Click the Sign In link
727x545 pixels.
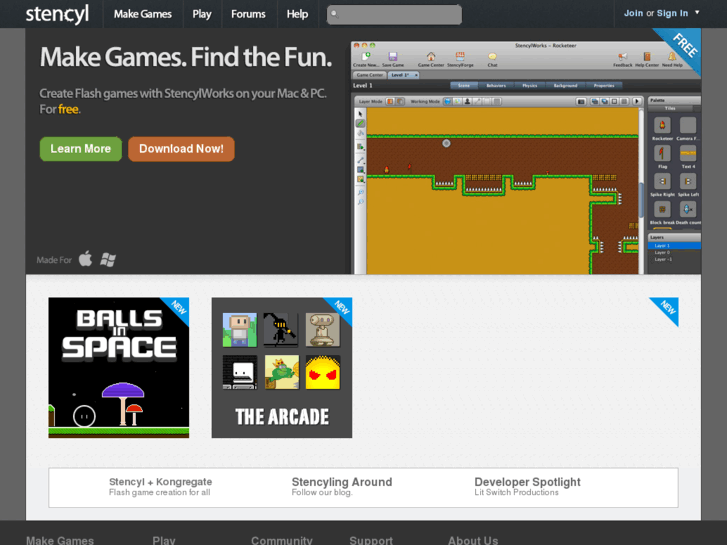click(672, 13)
